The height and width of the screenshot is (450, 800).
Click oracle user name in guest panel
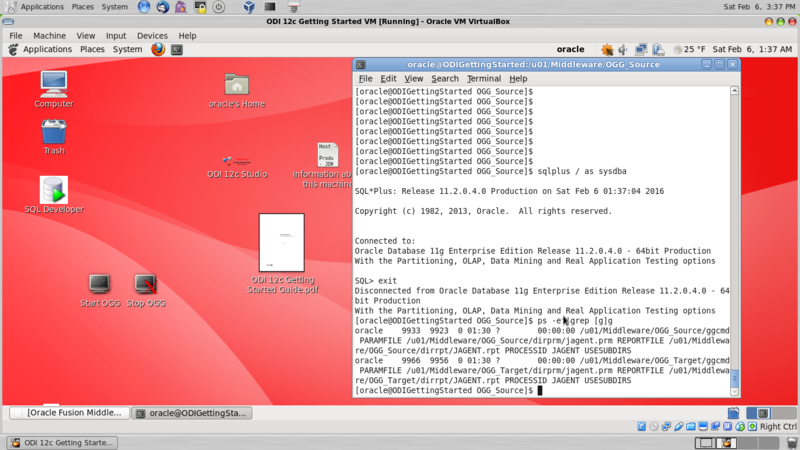pos(570,49)
